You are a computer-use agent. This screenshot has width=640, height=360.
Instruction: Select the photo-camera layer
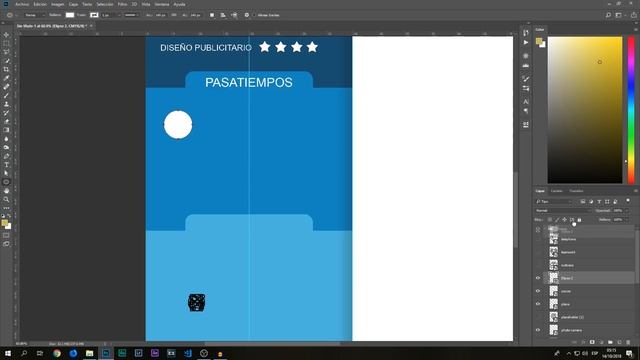pos(589,330)
